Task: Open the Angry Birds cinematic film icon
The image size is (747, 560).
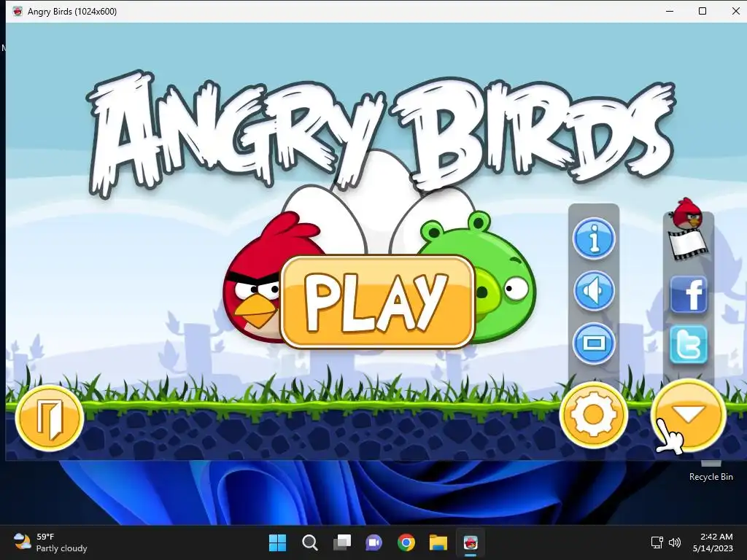Action: 688,228
